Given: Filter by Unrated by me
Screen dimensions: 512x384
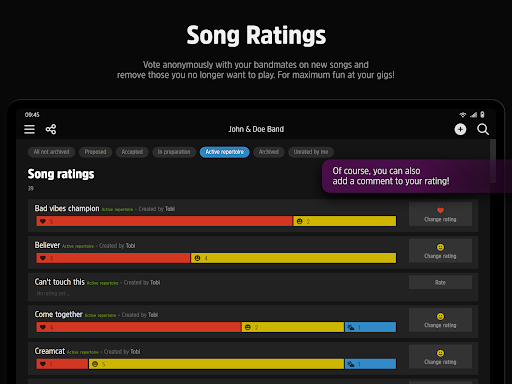Looking at the screenshot, I should pos(311,152).
